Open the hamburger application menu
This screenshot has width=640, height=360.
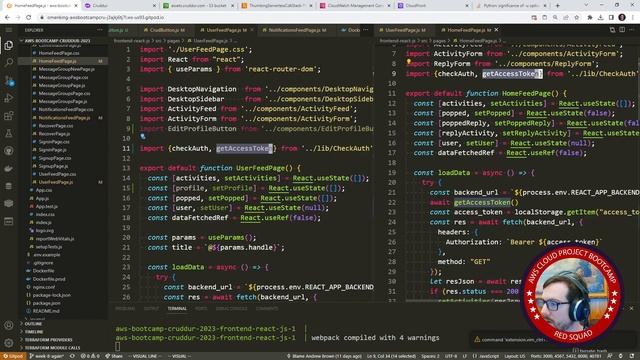(9, 30)
